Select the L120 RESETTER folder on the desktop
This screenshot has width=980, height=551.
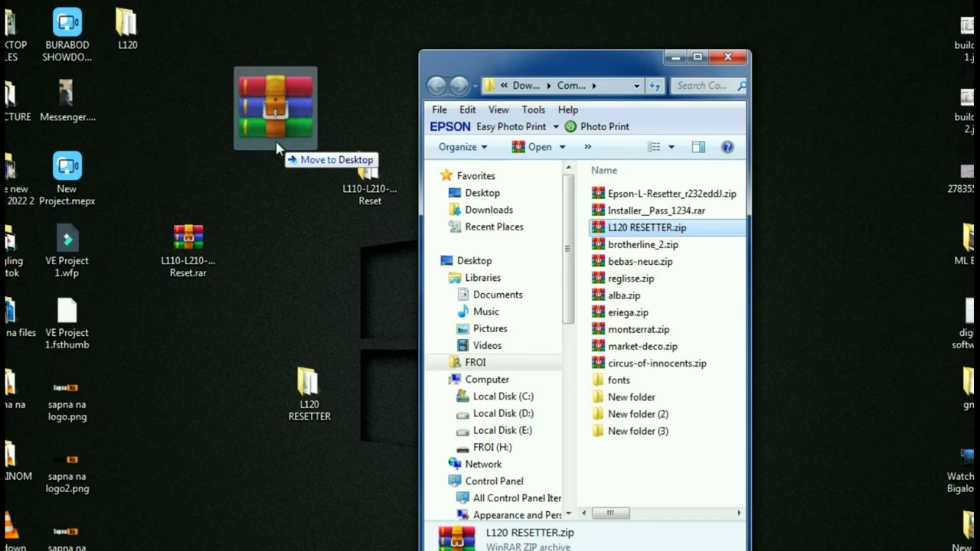pyautogui.click(x=309, y=395)
